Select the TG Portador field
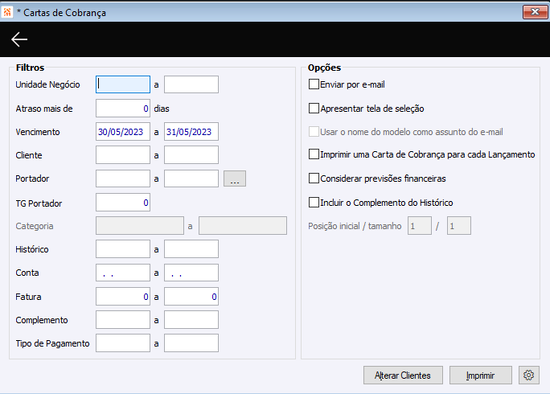The image size is (550, 394). [x=123, y=202]
